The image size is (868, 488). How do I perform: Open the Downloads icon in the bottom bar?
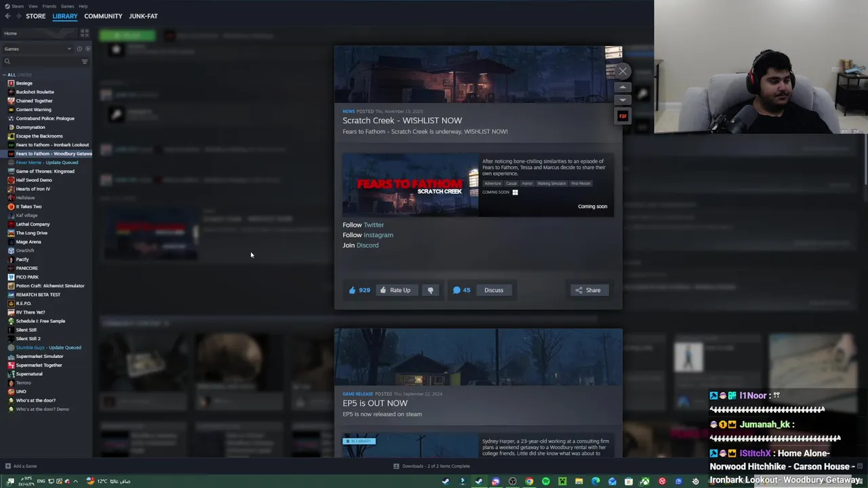(x=396, y=466)
